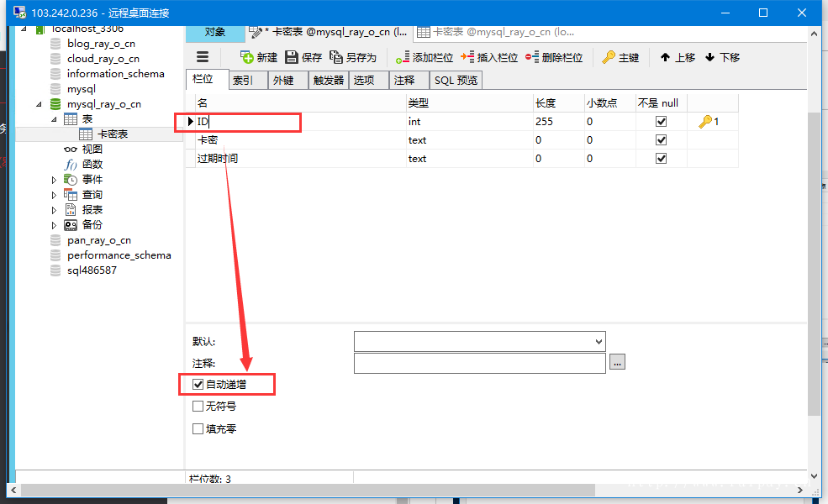Click the 另存为 (Save As) icon
Screen dimensions: 828x504
click(336, 57)
